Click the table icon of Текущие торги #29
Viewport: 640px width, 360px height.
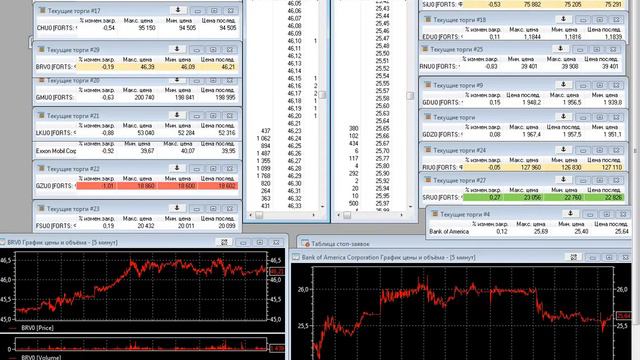coord(41,49)
